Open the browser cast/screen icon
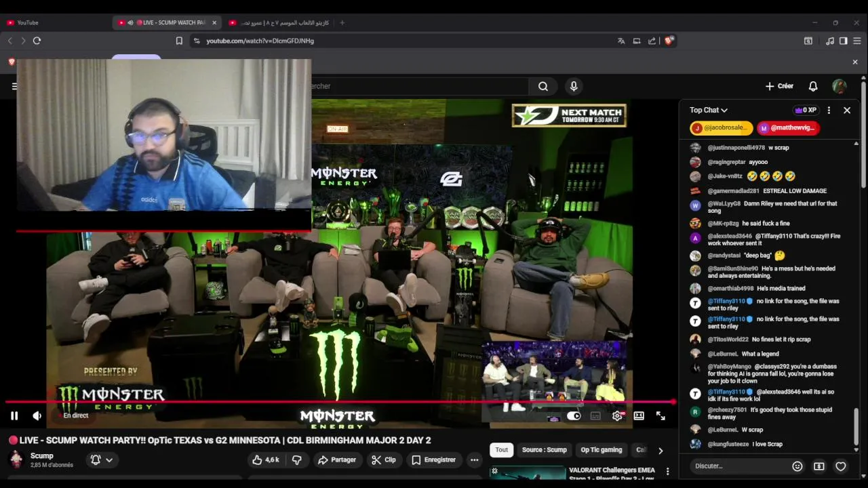The image size is (868, 488). click(637, 41)
